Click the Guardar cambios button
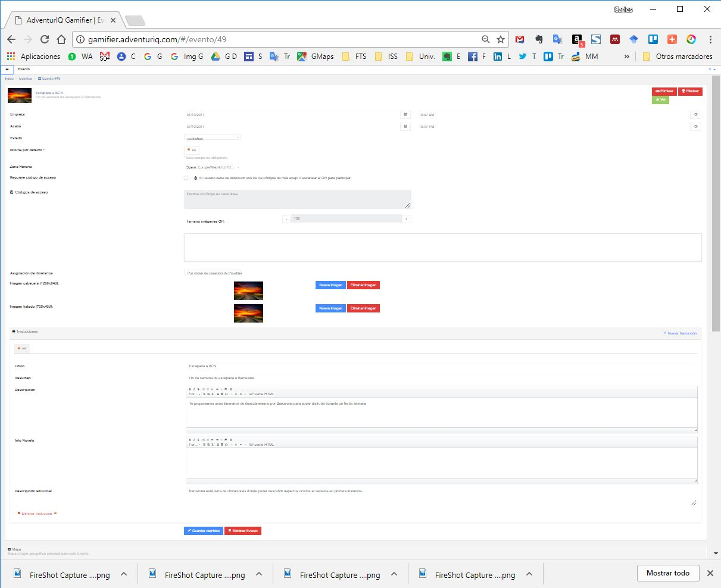 [204, 531]
